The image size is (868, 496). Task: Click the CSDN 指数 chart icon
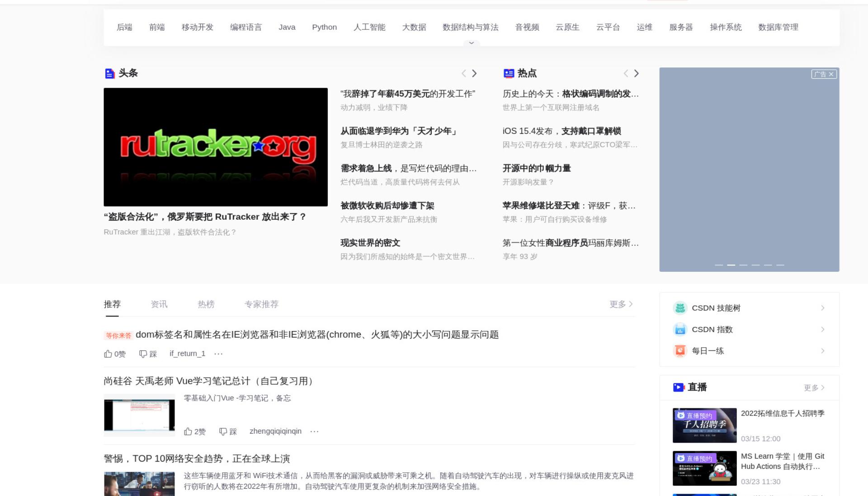tap(680, 330)
